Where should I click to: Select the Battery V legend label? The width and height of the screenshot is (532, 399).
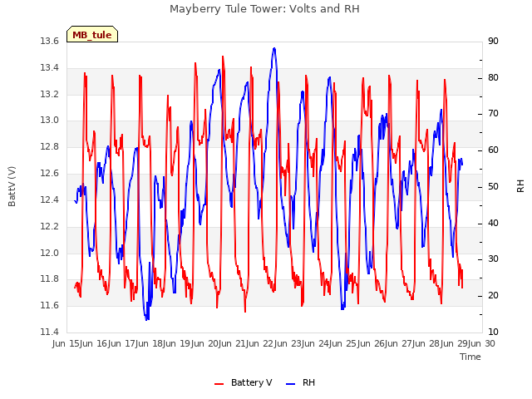251,382
